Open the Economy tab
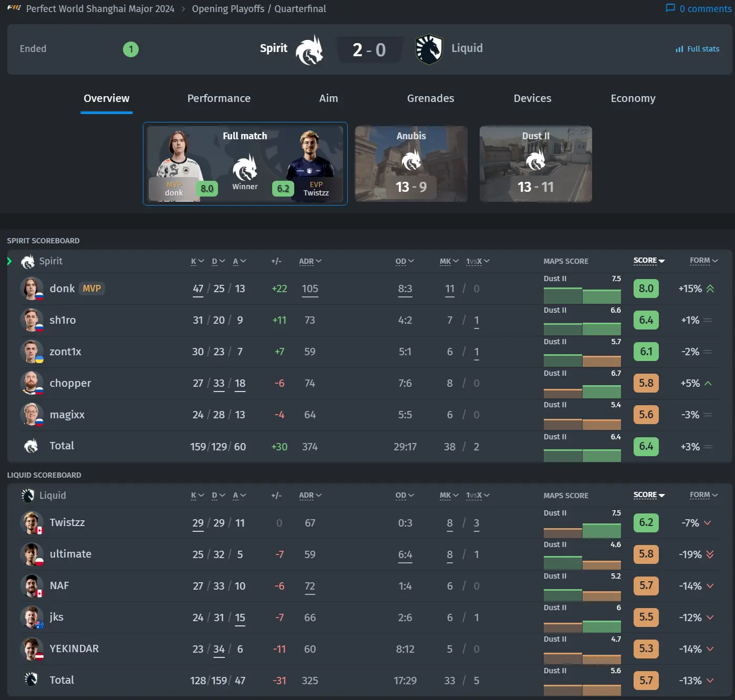This screenshot has width=735, height=700. (x=633, y=98)
